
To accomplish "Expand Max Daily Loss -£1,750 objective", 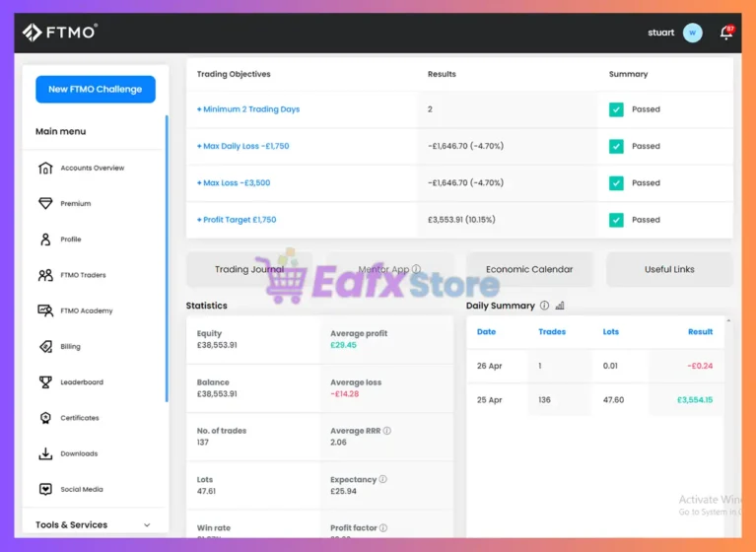I will tap(243, 146).
